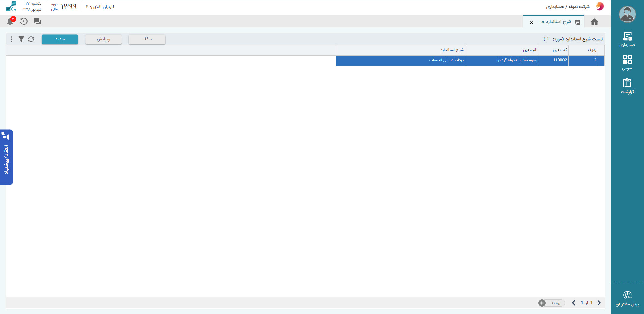Click the نام معین column header
The width and height of the screenshot is (644, 314).
click(x=502, y=50)
